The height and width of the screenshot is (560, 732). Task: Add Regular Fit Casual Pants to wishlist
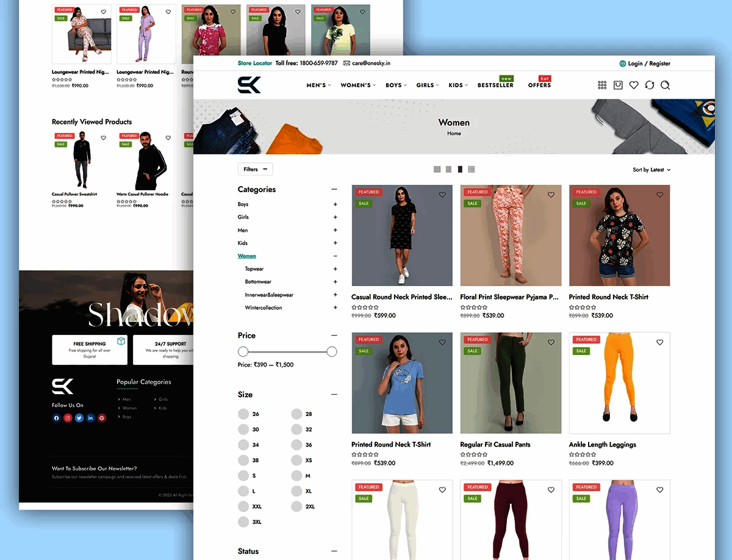551,343
